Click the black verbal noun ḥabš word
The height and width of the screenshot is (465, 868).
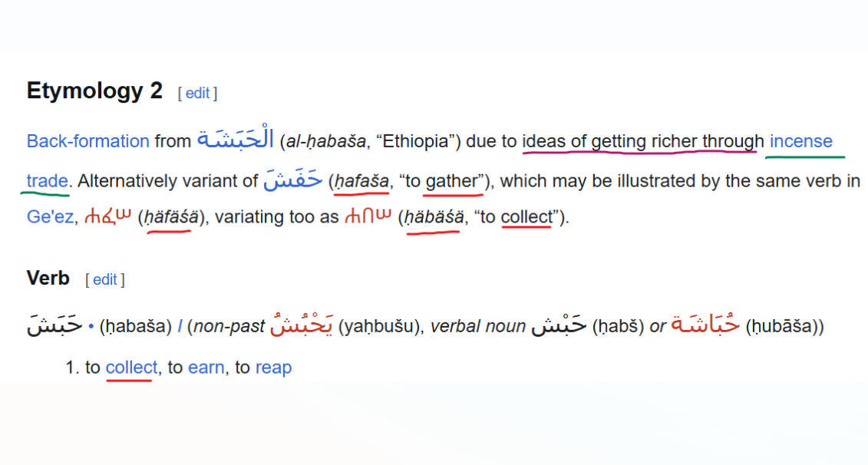pos(559,325)
